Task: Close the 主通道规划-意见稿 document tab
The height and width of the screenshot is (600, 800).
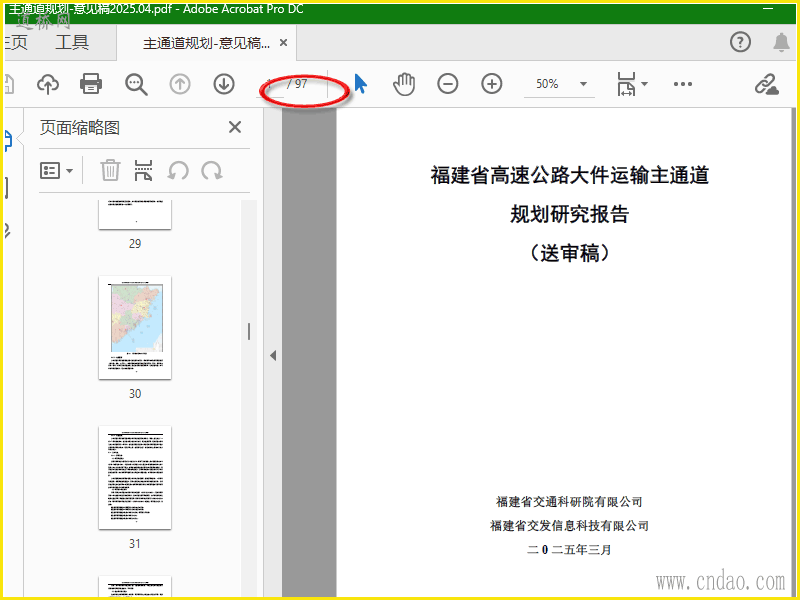Action: point(284,43)
